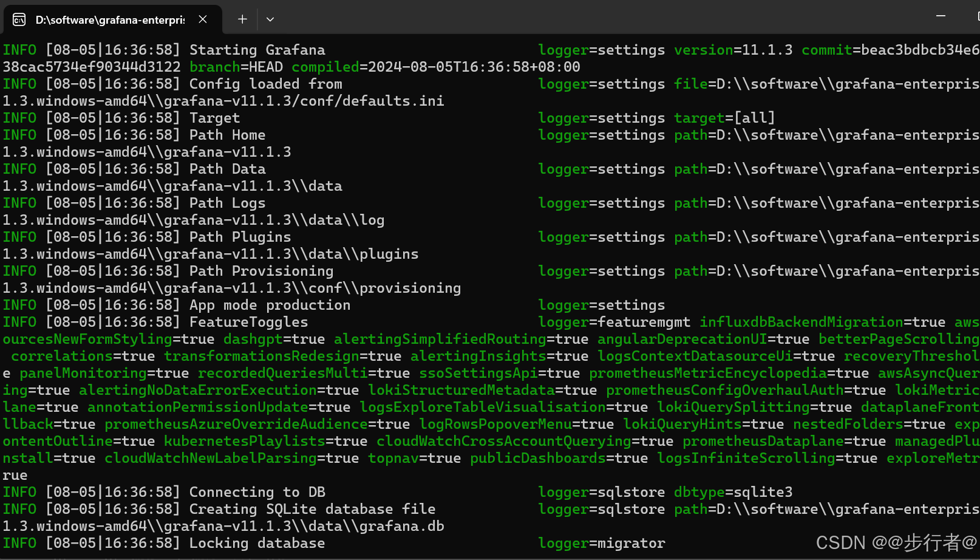Viewport: 980px width, 560px height.
Task: Click the version=11.1.3 text
Action: [733, 50]
